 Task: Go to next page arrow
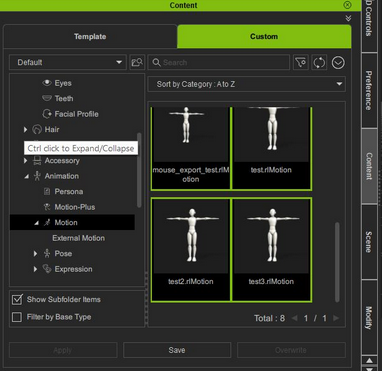click(336, 318)
